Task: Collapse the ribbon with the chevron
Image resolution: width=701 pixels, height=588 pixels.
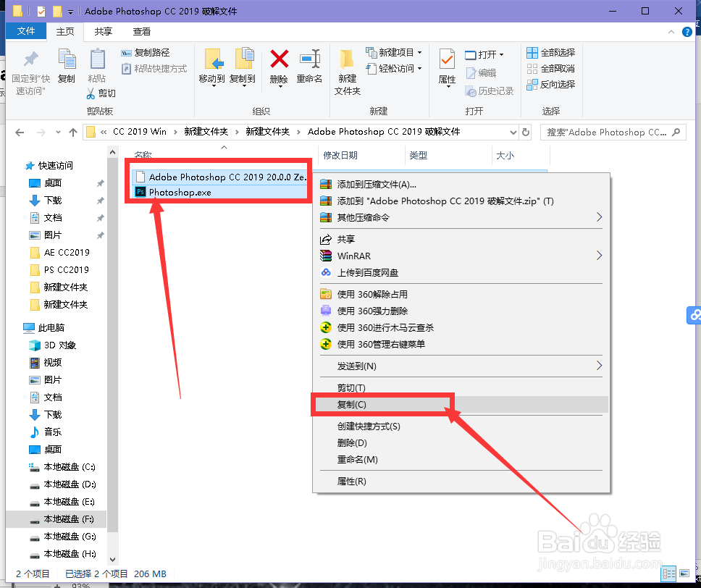Action: click(x=671, y=32)
